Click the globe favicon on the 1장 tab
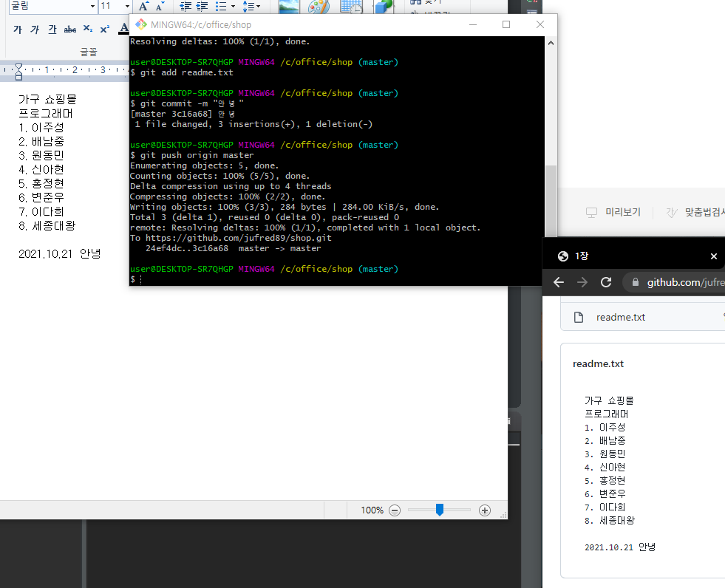This screenshot has width=725, height=588. (562, 256)
